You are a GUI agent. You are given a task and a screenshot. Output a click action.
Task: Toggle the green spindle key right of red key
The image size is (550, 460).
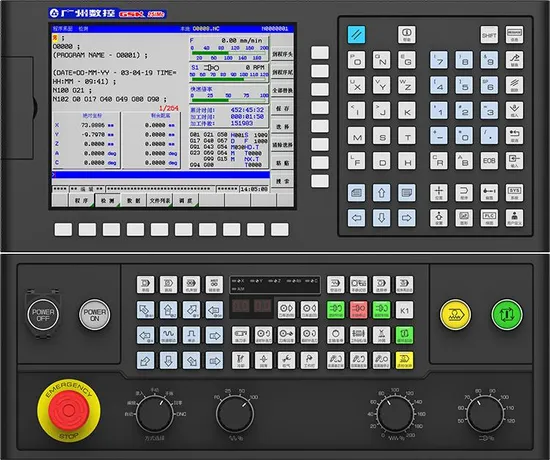381,310
